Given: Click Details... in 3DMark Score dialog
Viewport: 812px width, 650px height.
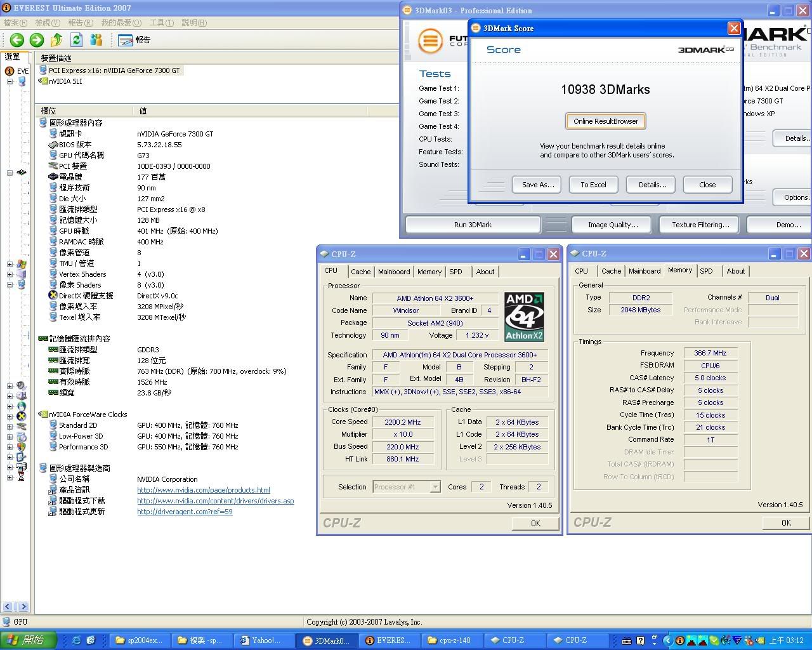Looking at the screenshot, I should click(652, 185).
